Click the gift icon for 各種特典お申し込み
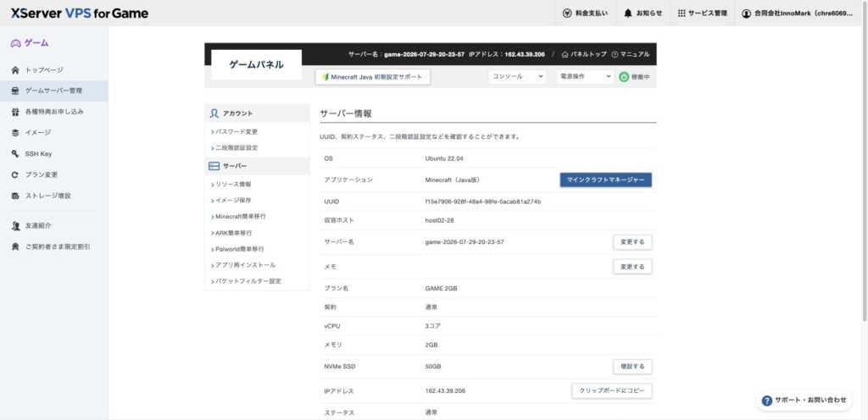Image resolution: width=868 pixels, height=420 pixels. tap(15, 112)
